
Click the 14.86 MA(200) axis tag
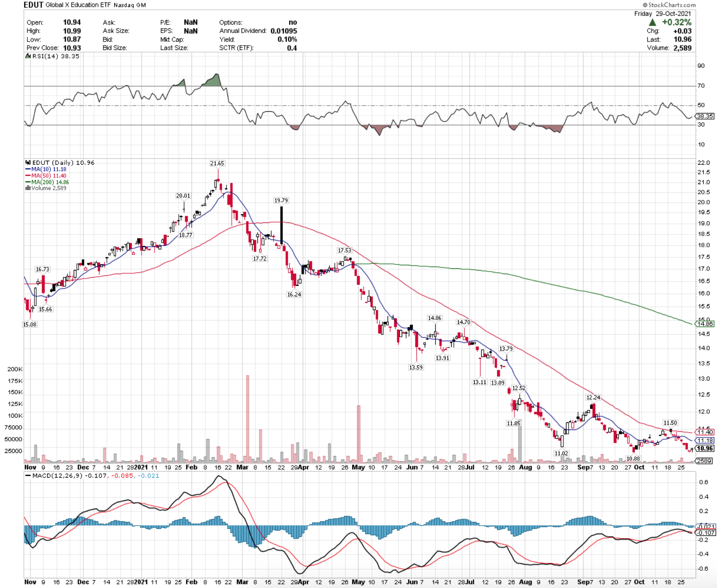[x=705, y=324]
